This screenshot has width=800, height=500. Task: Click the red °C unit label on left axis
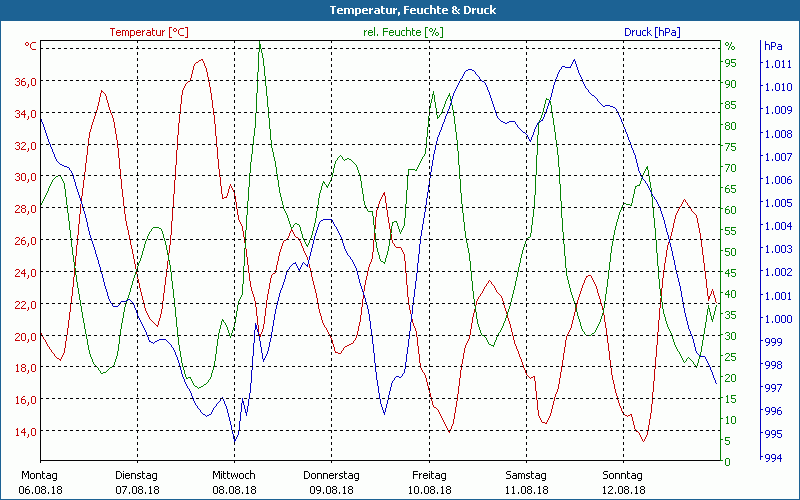tap(30, 46)
